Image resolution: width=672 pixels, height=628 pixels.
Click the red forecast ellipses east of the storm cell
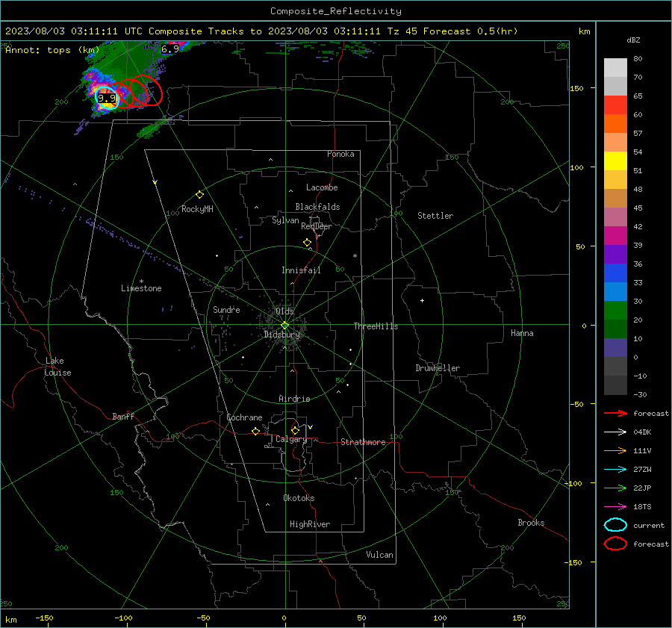[x=137, y=91]
